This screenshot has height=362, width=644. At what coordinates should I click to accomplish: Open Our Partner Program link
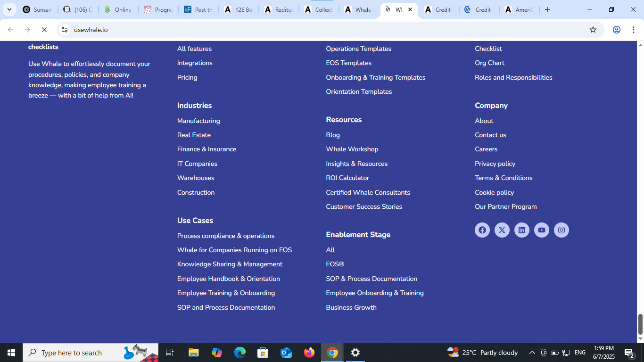point(506,206)
